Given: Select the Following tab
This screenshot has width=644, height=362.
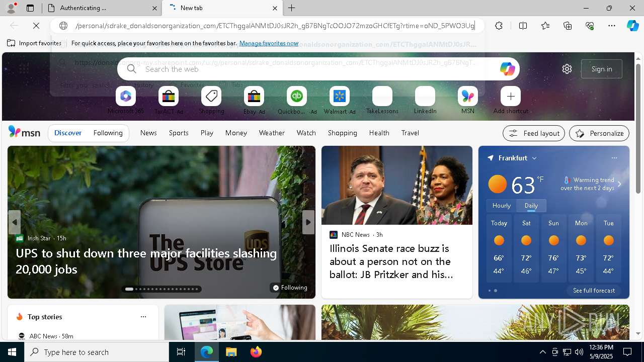Looking at the screenshot, I should (x=108, y=133).
